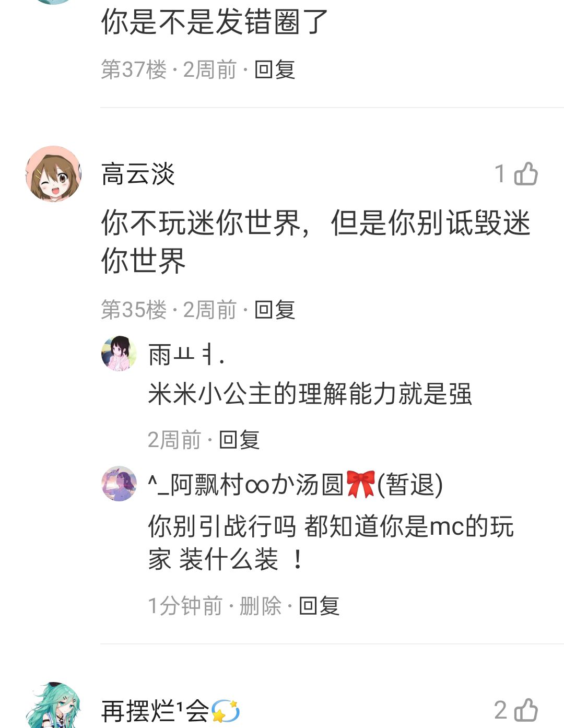Open username ^_阿飘村∞か汤圆(暂退)
Viewport: 564px width, 728px height.
tap(296, 485)
